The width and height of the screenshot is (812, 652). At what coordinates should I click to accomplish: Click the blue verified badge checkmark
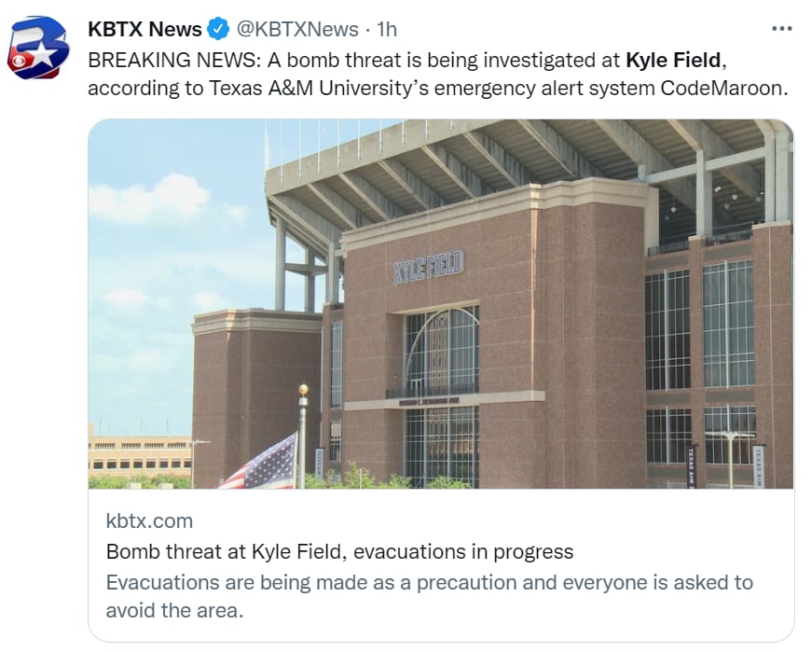(x=218, y=29)
